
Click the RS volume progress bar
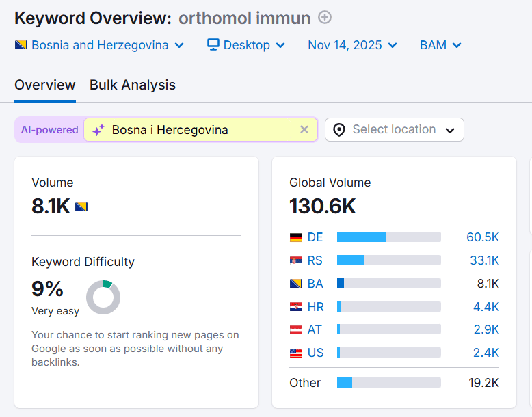[x=389, y=260]
